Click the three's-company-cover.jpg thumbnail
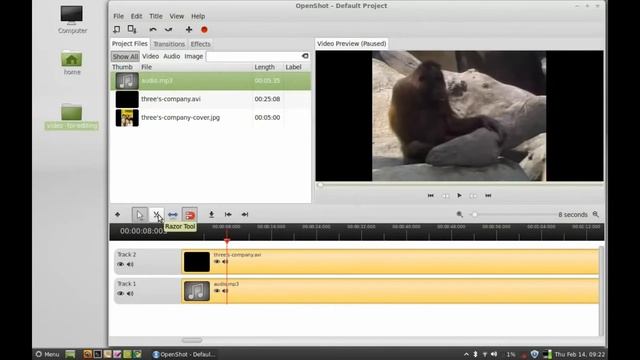The height and width of the screenshot is (360, 640). 127,118
